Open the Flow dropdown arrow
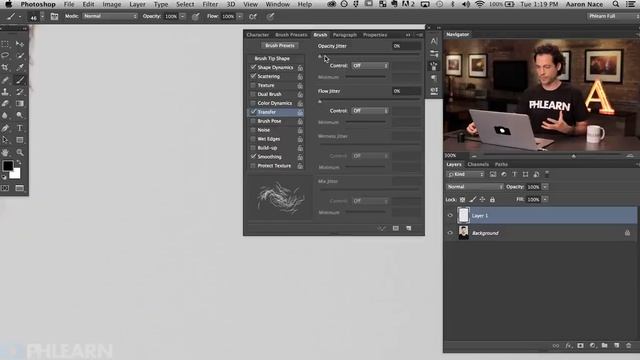 point(240,16)
